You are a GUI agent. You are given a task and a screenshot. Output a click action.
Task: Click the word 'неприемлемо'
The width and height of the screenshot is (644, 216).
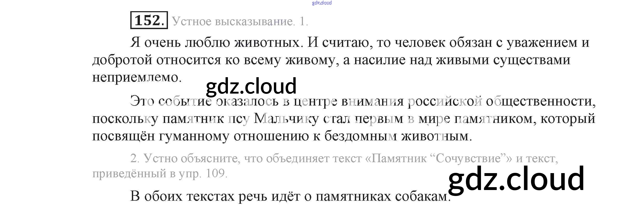(137, 77)
